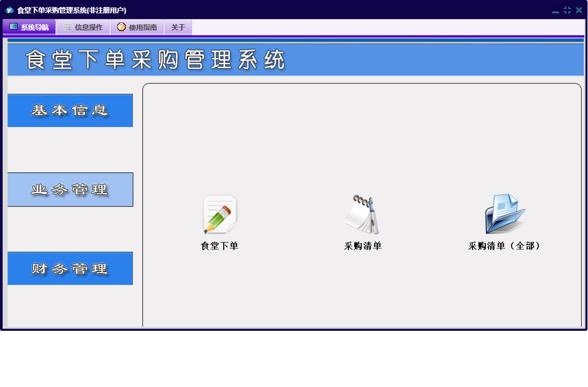The width and height of the screenshot is (588, 387).
Task: Select the 业务管理 sidebar button
Action: coord(70,189)
